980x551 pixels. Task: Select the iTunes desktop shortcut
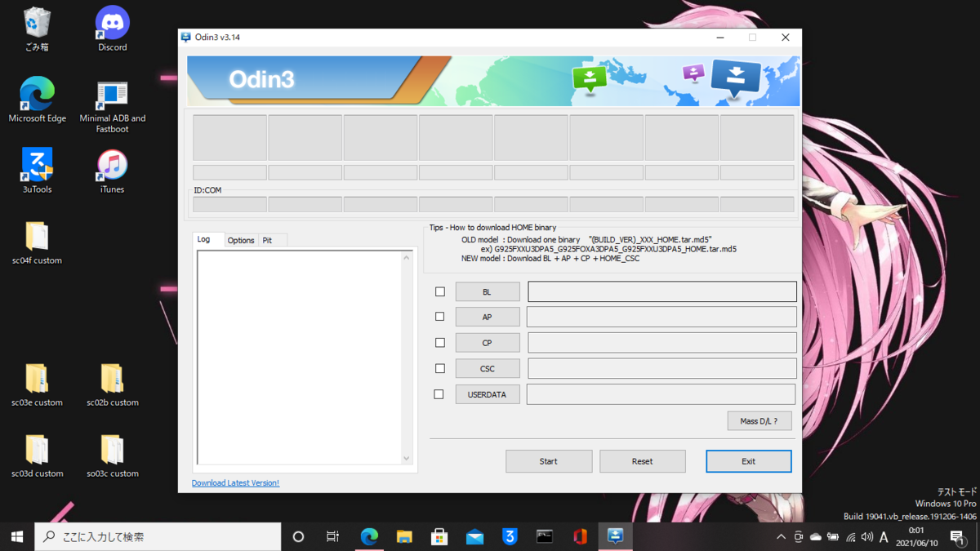point(112,171)
